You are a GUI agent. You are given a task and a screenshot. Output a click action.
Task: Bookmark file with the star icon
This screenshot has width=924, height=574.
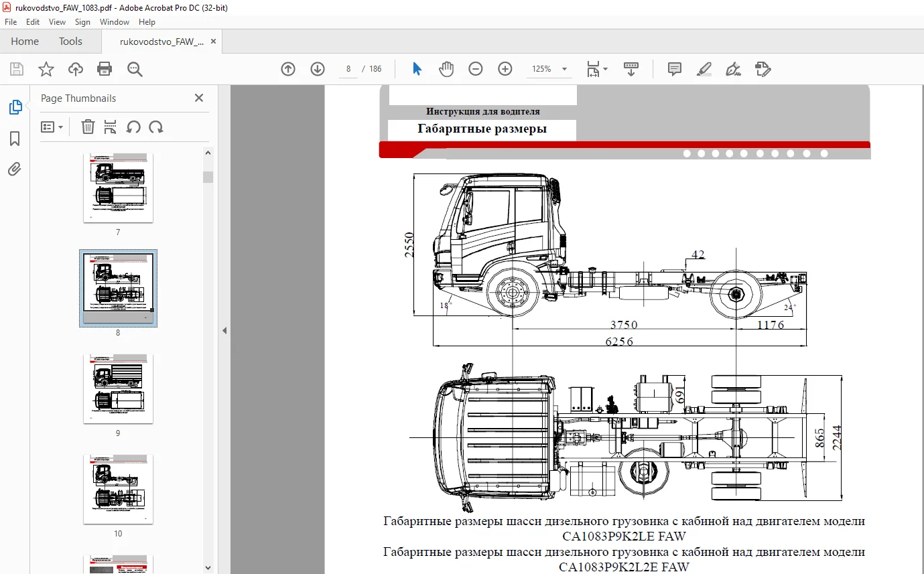coord(46,69)
